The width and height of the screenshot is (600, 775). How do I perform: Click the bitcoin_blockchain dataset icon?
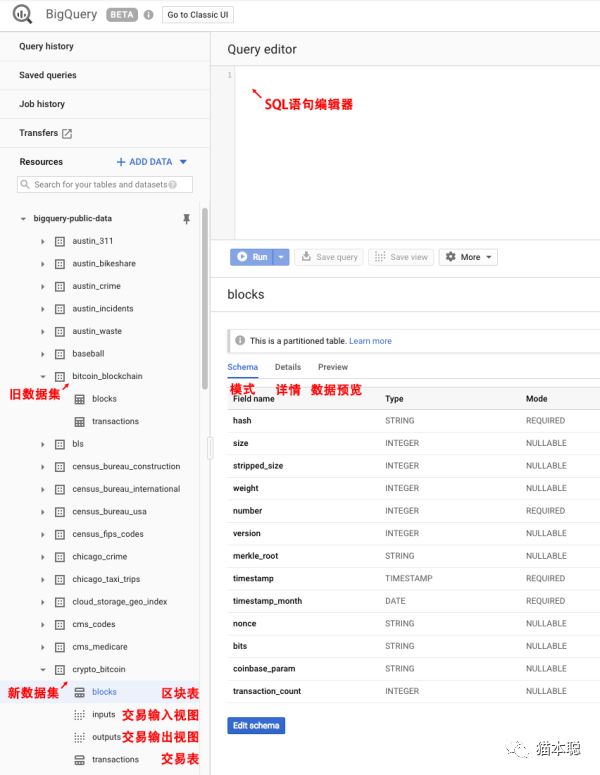click(x=60, y=377)
